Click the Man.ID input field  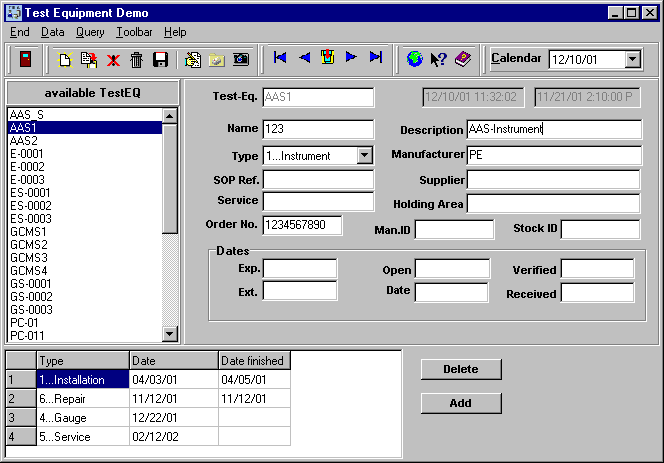pyautogui.click(x=454, y=230)
